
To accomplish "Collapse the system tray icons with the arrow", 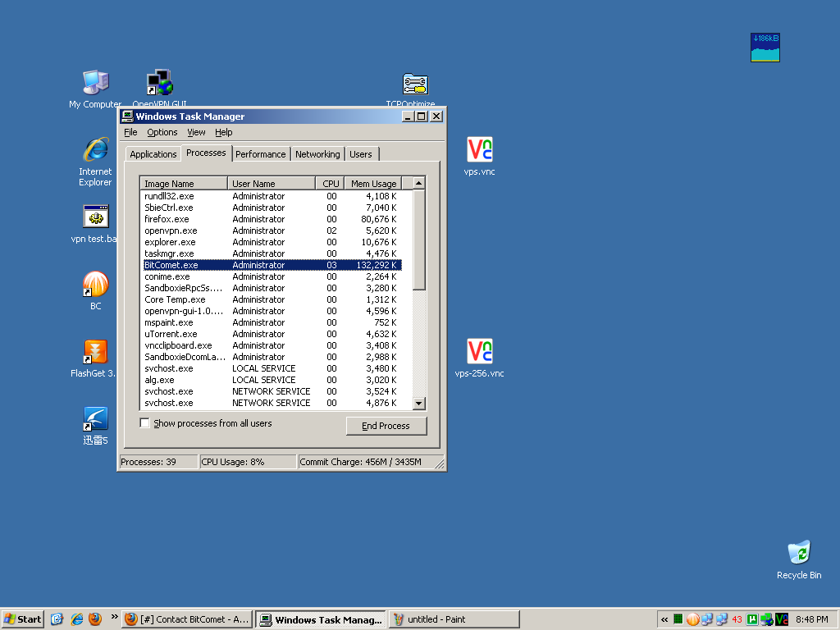I will (664, 619).
